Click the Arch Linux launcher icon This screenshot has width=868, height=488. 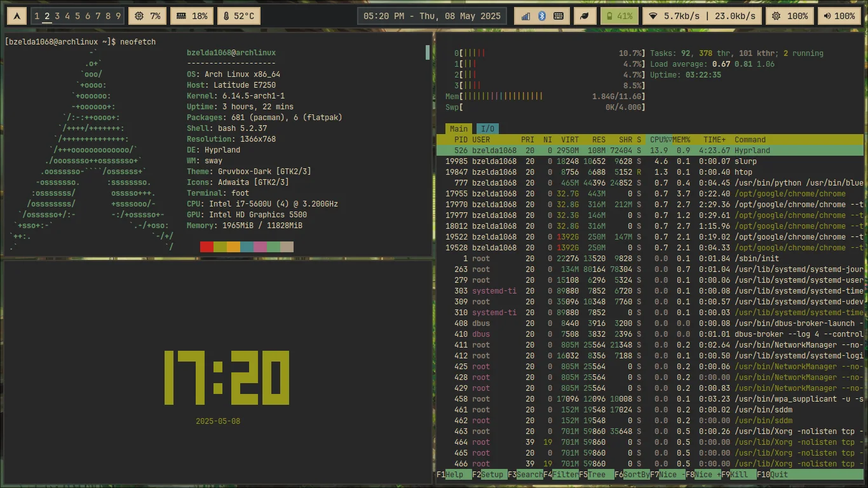coord(16,16)
